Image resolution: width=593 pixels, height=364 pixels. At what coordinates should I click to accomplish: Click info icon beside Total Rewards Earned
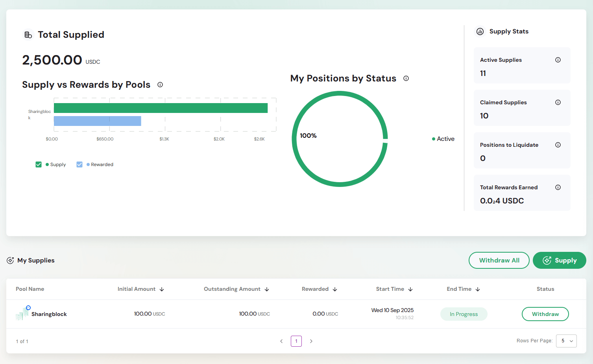pyautogui.click(x=558, y=187)
